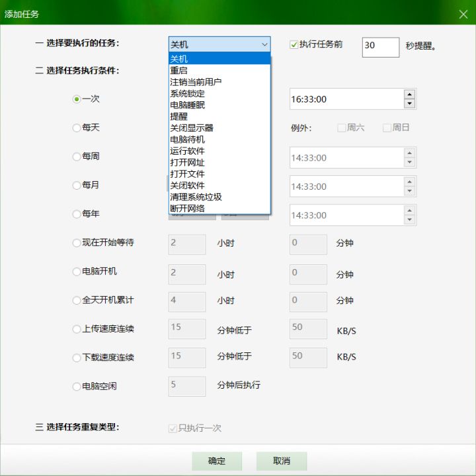Pick 运行软件 task option

(x=219, y=151)
